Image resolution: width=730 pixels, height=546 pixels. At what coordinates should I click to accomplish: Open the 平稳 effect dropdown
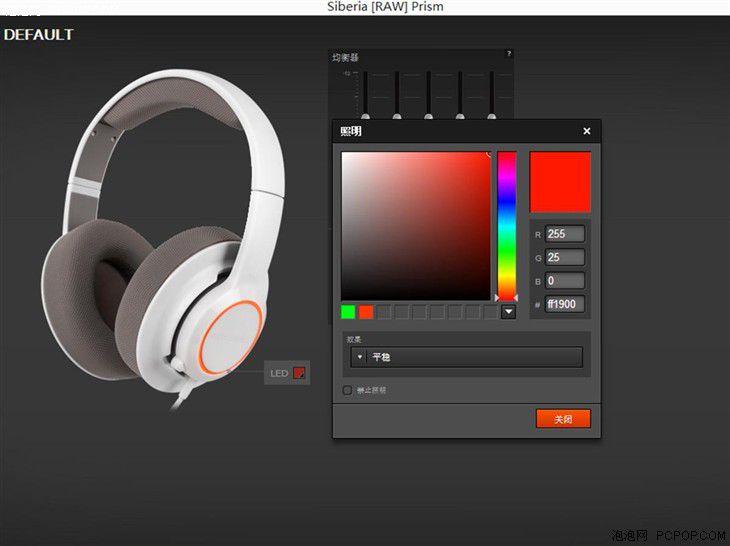466,357
